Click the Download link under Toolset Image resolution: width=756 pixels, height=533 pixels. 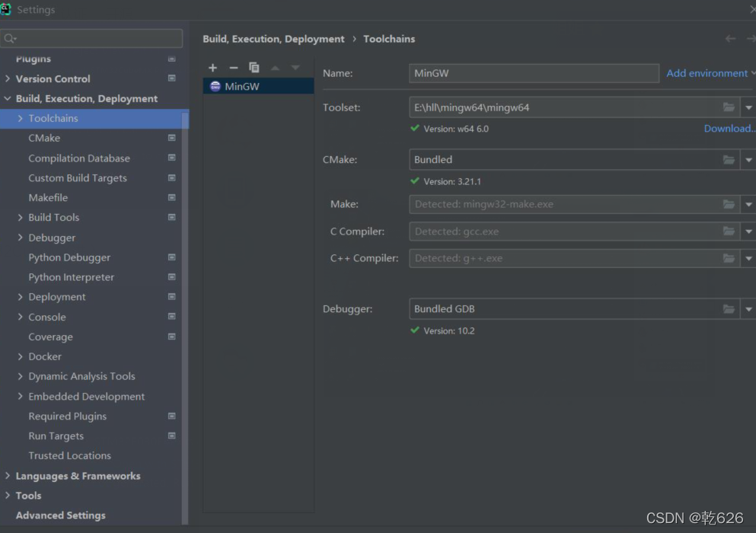pos(728,129)
